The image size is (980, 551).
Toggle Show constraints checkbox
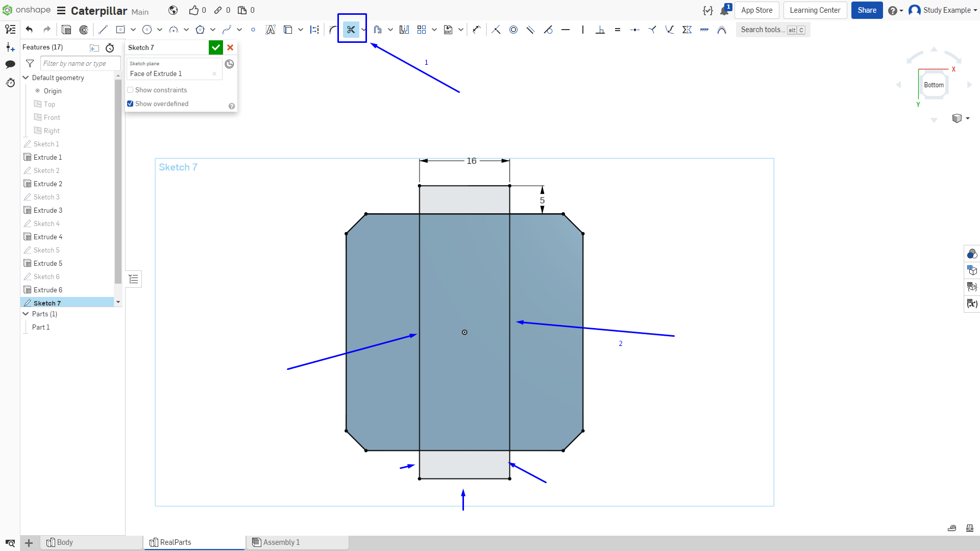[x=130, y=90]
